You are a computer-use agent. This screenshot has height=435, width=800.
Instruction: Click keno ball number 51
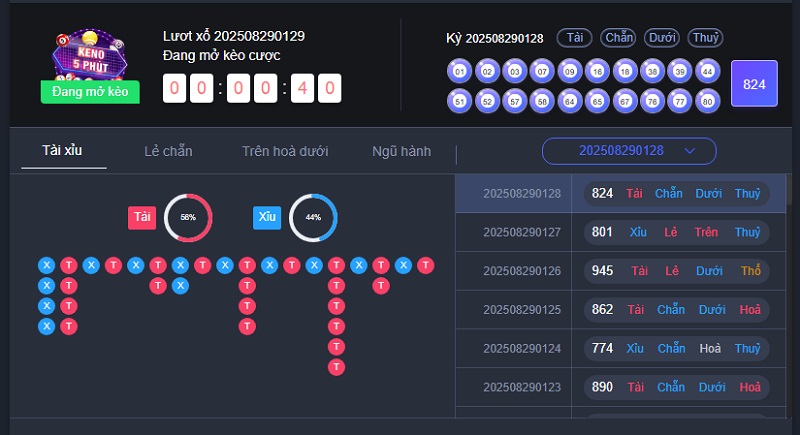pos(459,101)
